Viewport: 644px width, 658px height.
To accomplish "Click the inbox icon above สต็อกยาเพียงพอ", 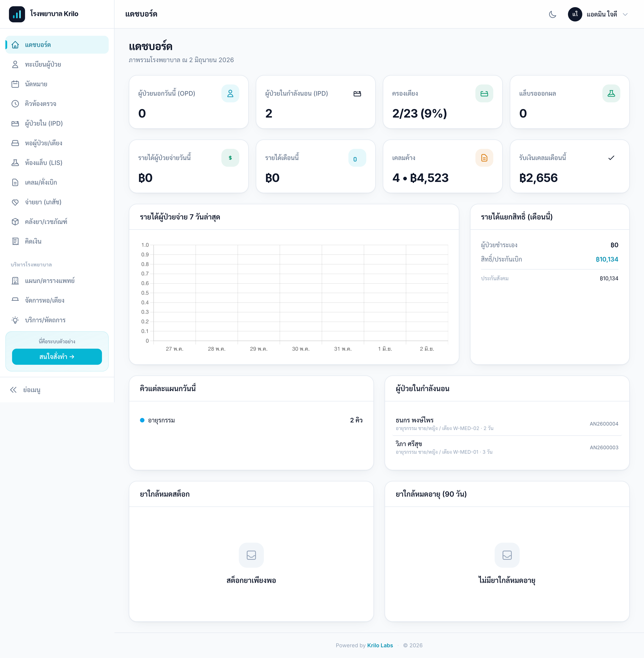I will pos(251,555).
